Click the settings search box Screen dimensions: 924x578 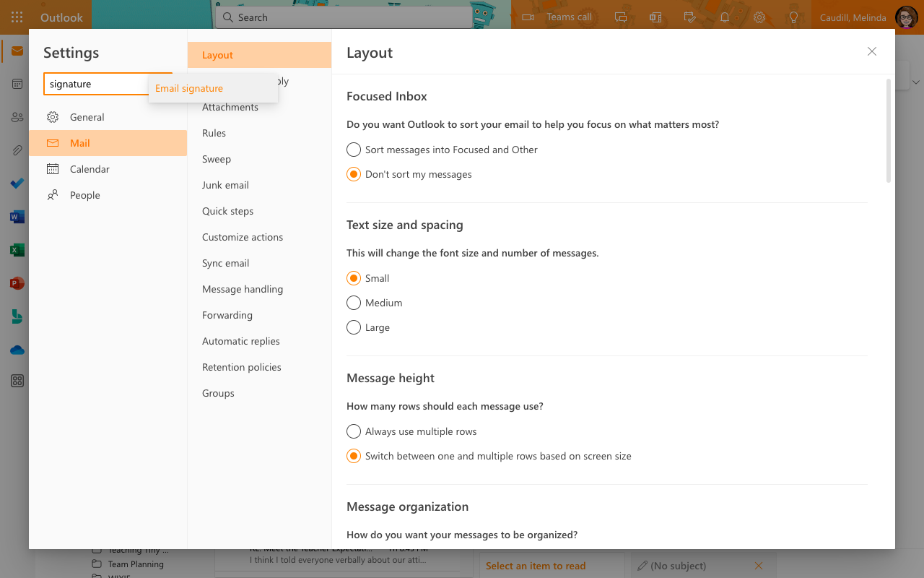click(97, 84)
